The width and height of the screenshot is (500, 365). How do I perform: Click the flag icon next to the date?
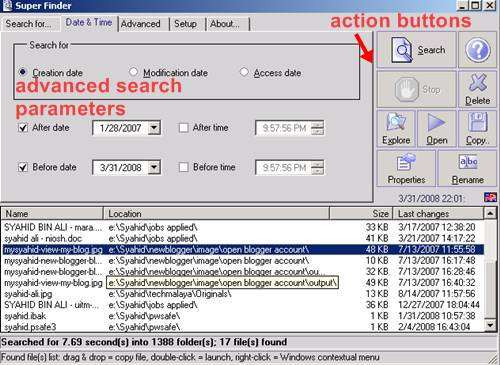pyautogui.click(x=490, y=197)
